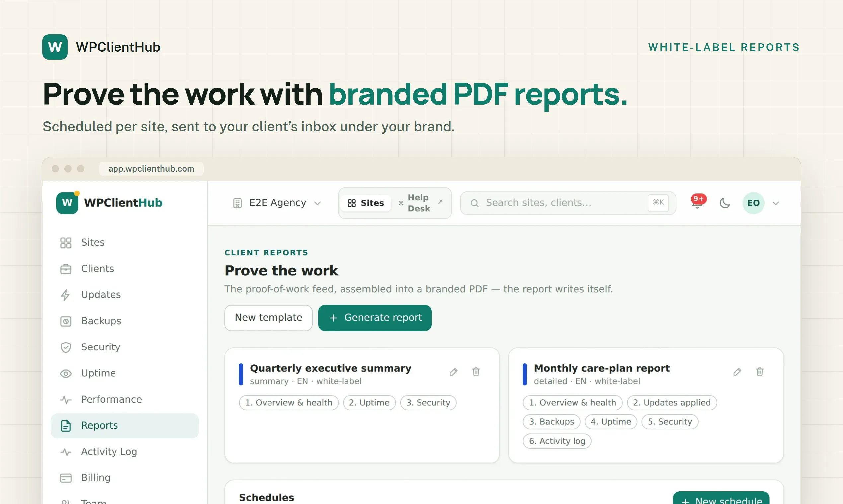Click the blue color bar on Monthly care-plan report
Image resolution: width=843 pixels, height=504 pixels.
pyautogui.click(x=525, y=375)
